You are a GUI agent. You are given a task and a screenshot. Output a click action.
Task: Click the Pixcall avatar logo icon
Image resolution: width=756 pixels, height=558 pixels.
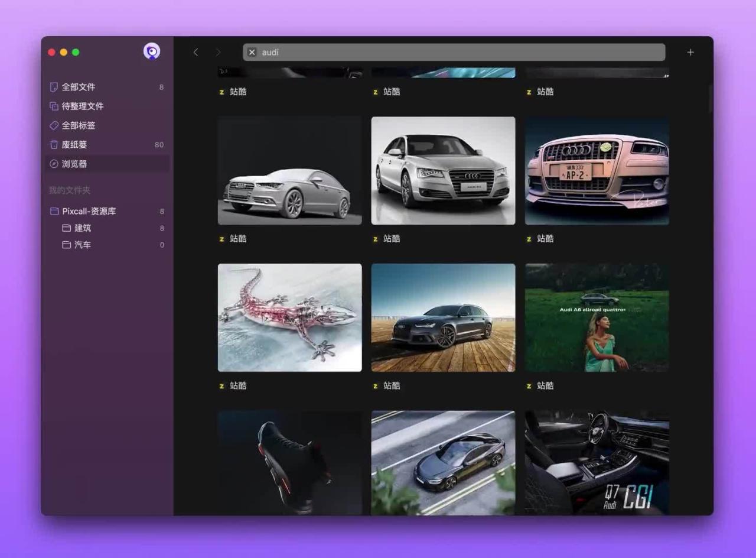pyautogui.click(x=152, y=52)
